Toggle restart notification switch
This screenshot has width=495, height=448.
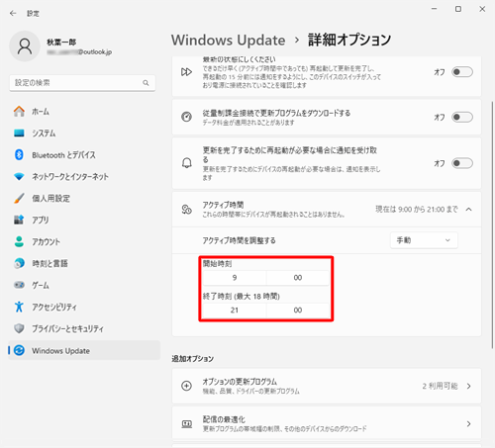tap(462, 163)
